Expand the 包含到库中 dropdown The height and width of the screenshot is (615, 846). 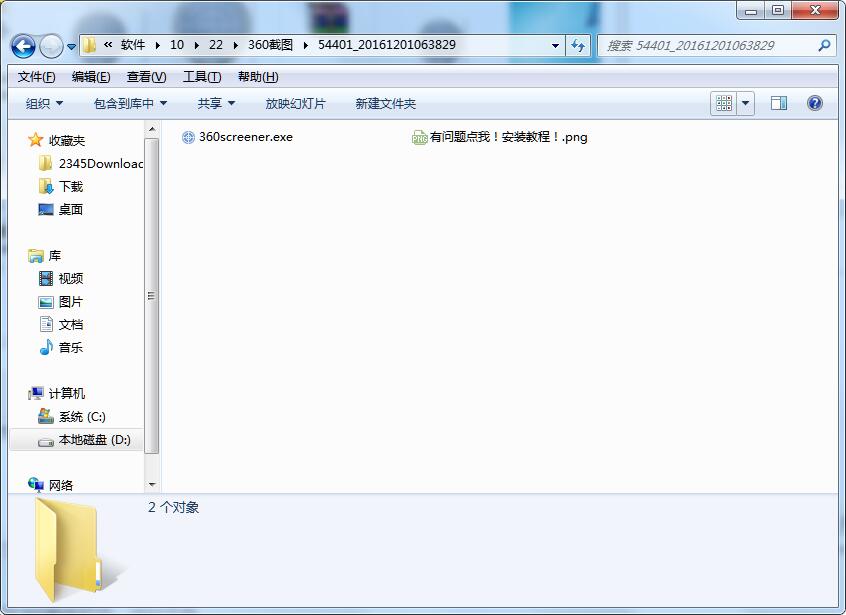(x=130, y=103)
